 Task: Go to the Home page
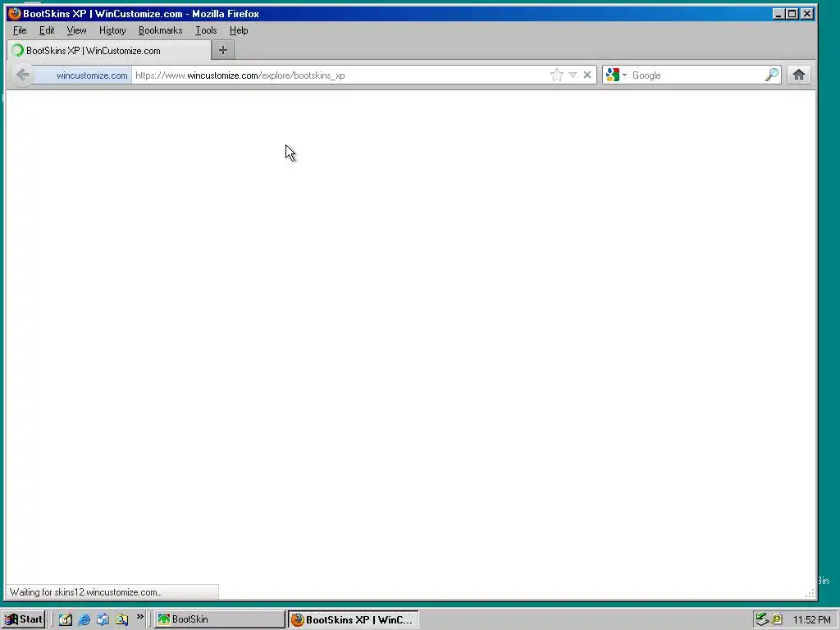tap(799, 75)
